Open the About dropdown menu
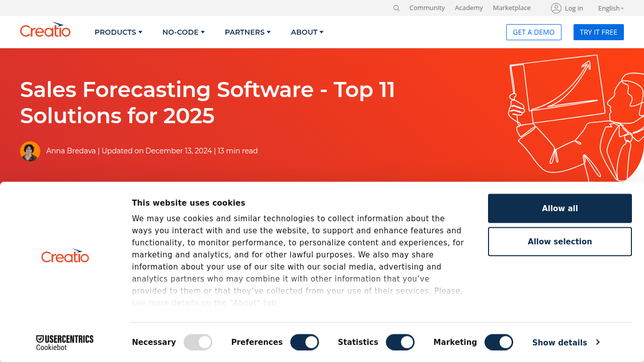This screenshot has height=362, width=644. click(307, 32)
